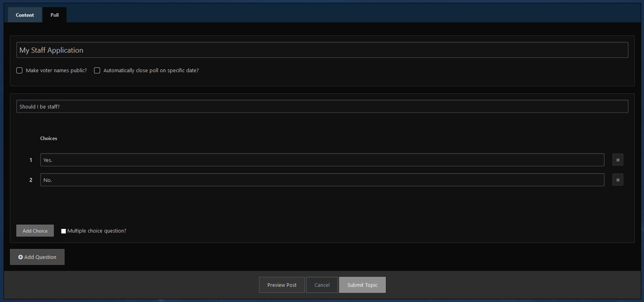Edit the 'No.' choice text field
Screen dimensions: 644x302
point(322,180)
